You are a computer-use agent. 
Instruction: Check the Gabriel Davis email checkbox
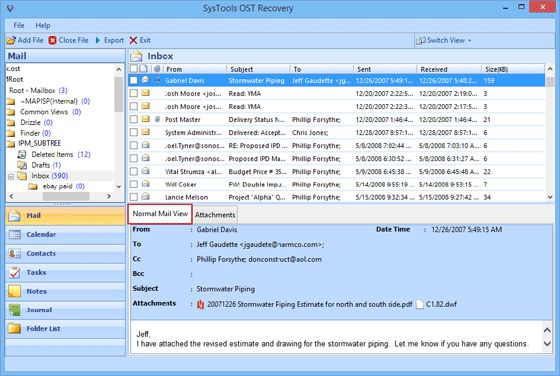tap(134, 80)
